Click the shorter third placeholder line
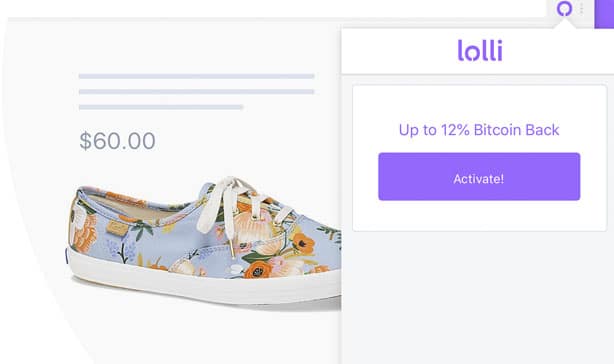Screen dimensions: 614x364 161,107
